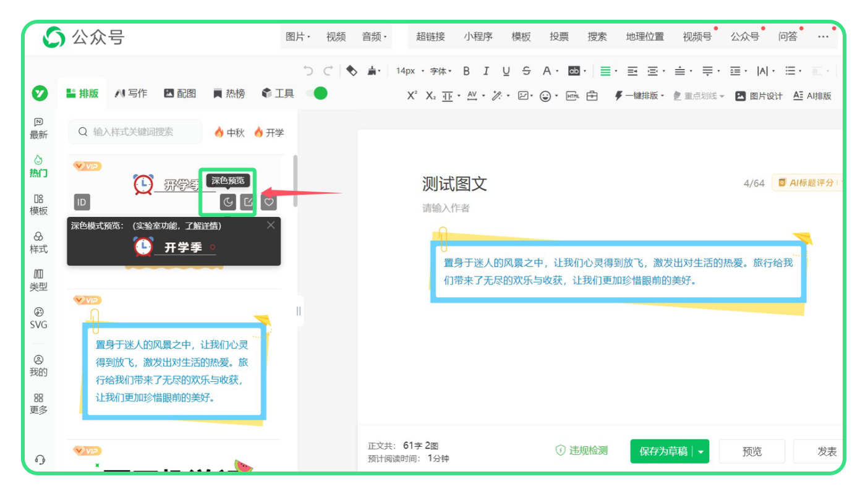
Task: Open 我的 in the left sidebar
Action: (38, 366)
